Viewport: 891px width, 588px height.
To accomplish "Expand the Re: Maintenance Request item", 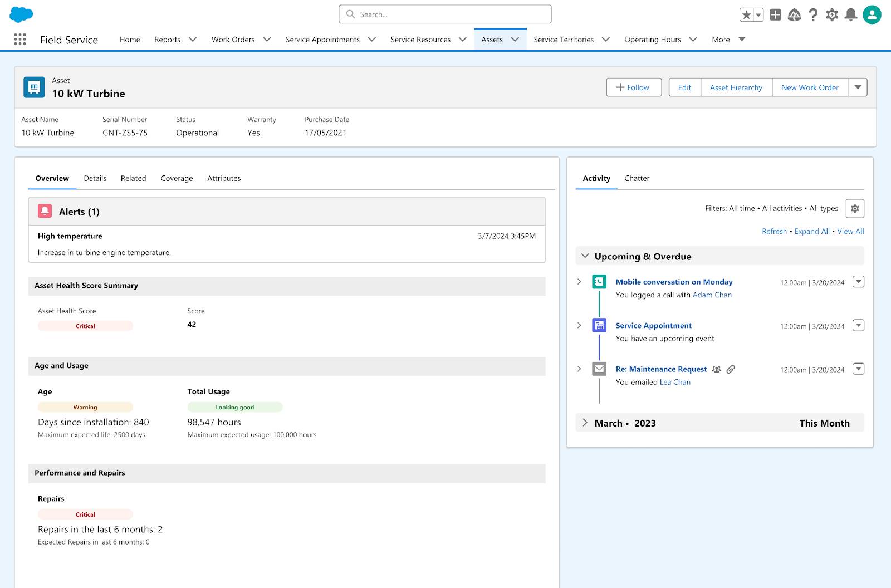I will pyautogui.click(x=579, y=369).
